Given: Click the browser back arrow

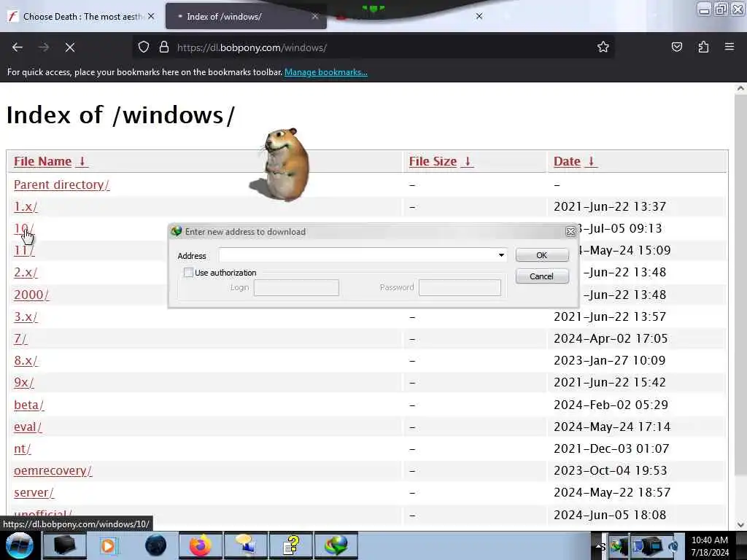Looking at the screenshot, I should (18, 47).
